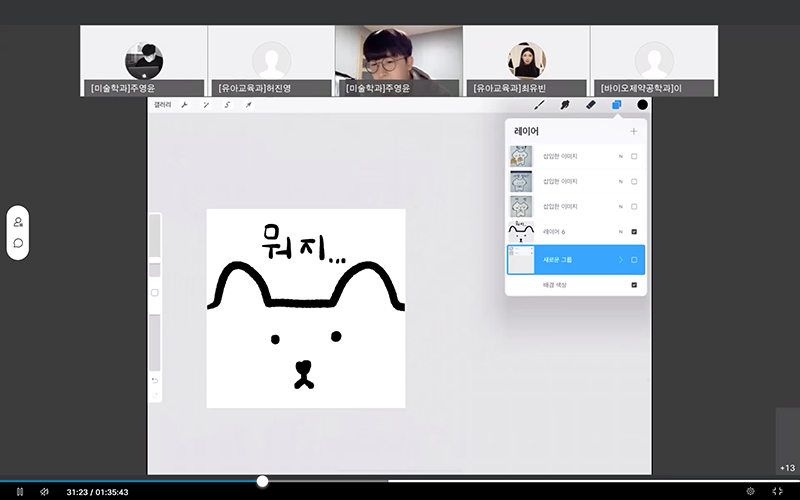Viewport: 800px width, 500px height.
Task: Open the Adjustments magic wand menu
Action: tap(206, 104)
